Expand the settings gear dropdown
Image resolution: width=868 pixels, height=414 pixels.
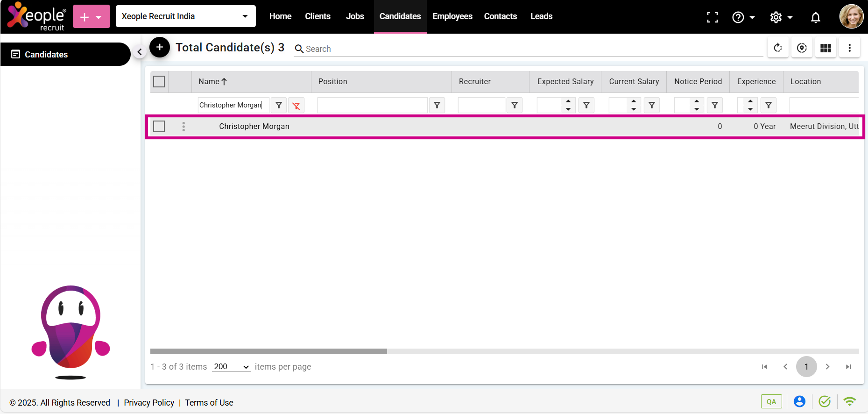coord(781,17)
